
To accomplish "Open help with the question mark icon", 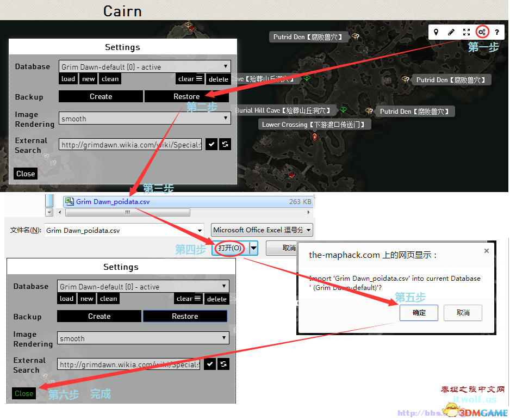I will 496,33.
